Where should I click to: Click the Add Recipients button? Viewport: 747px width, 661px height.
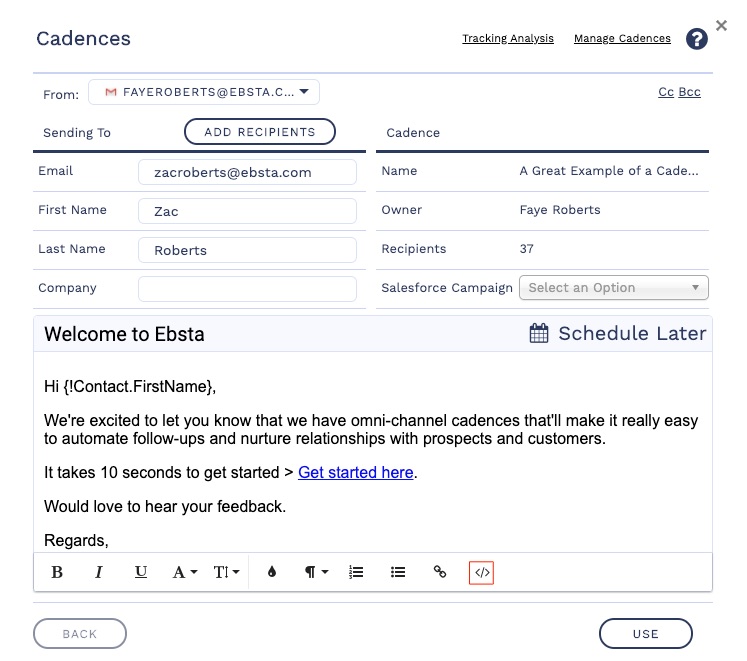click(x=260, y=132)
